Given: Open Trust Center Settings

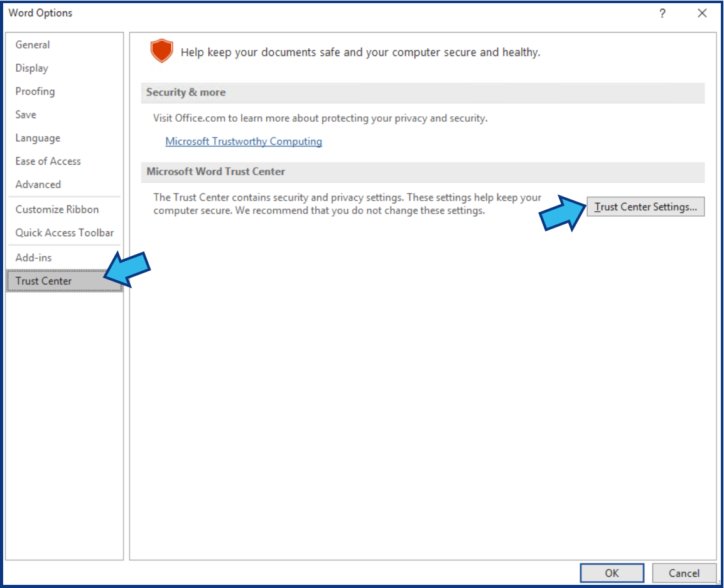Looking at the screenshot, I should point(646,207).
